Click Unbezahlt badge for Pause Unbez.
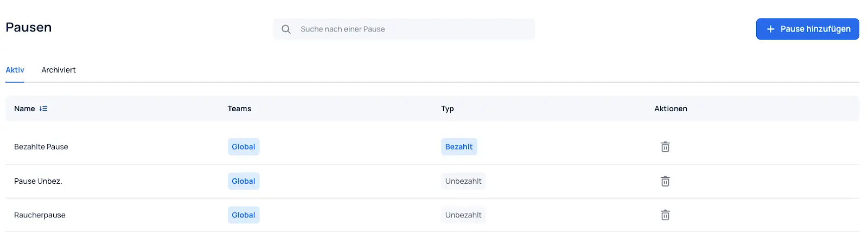 coord(463,181)
